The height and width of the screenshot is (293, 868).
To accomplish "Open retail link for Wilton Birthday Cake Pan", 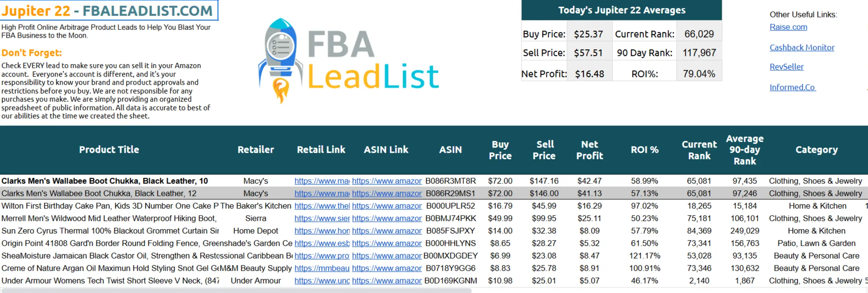I will pyautogui.click(x=322, y=206).
